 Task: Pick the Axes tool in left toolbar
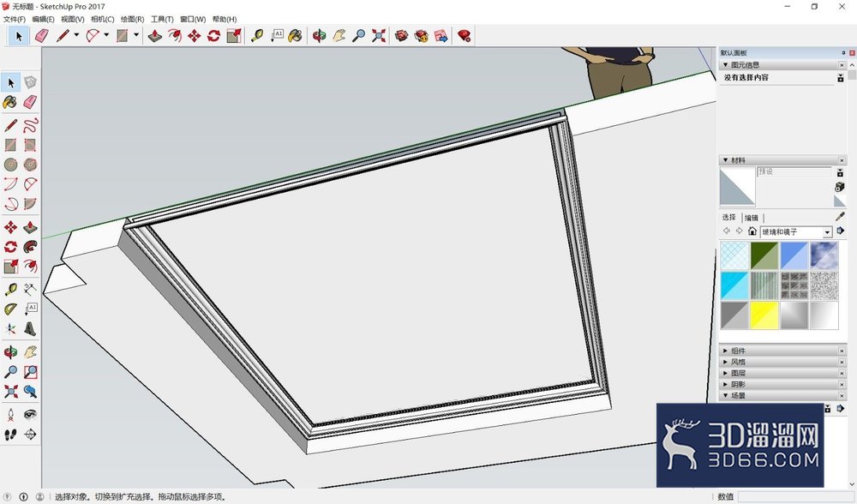click(10, 329)
